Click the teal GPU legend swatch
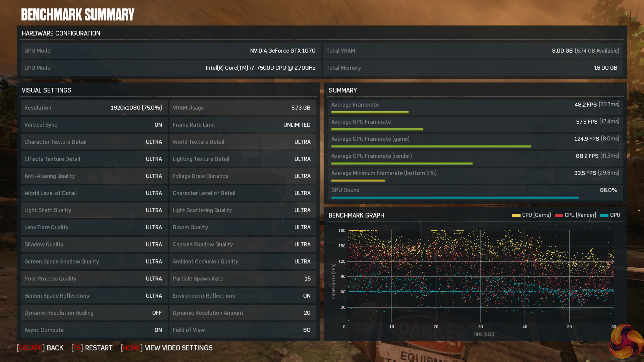This screenshot has width=644, height=362. pyautogui.click(x=604, y=215)
